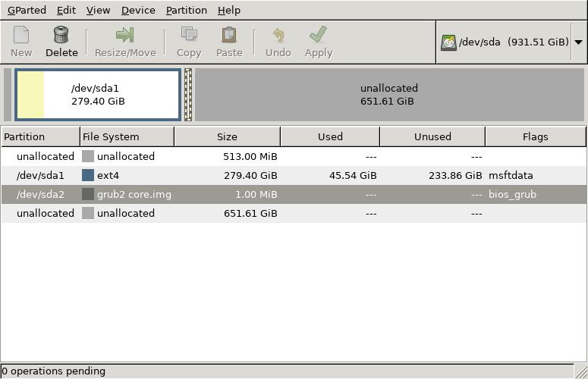The width and height of the screenshot is (588, 379).
Task: Sort by the Flags column header
Action: click(x=536, y=136)
